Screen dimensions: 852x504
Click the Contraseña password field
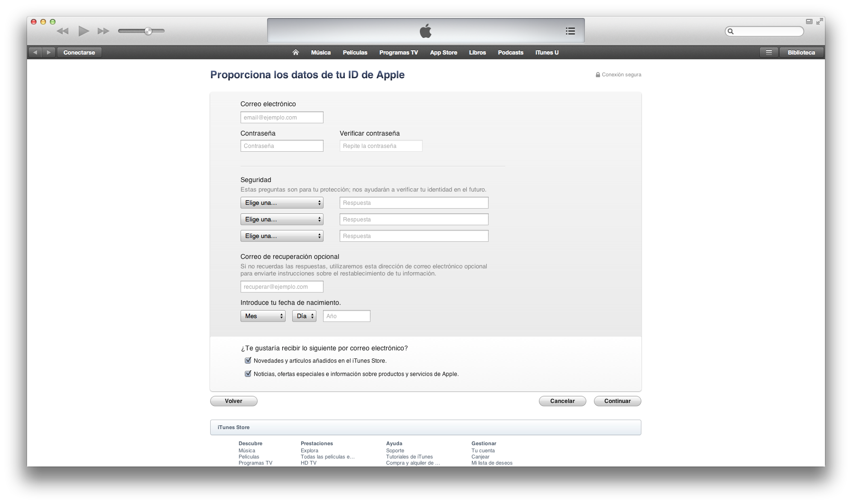282,146
